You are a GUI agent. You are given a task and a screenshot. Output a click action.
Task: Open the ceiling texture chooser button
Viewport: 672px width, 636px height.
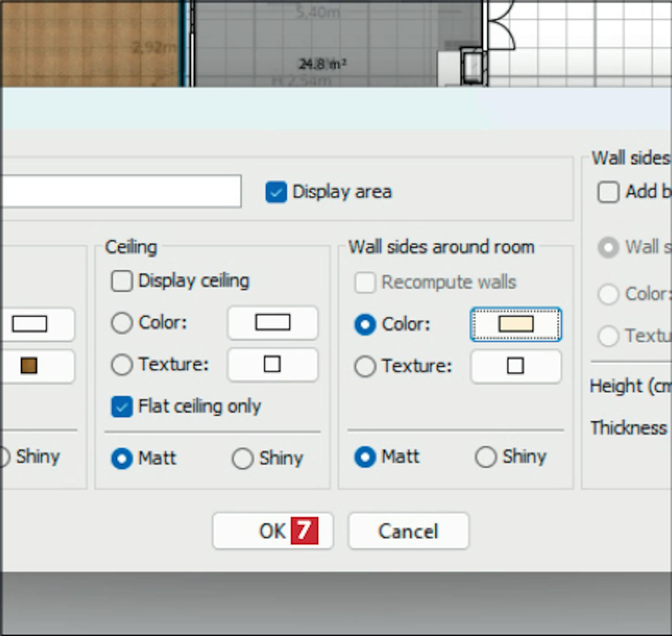pyautogui.click(x=272, y=365)
